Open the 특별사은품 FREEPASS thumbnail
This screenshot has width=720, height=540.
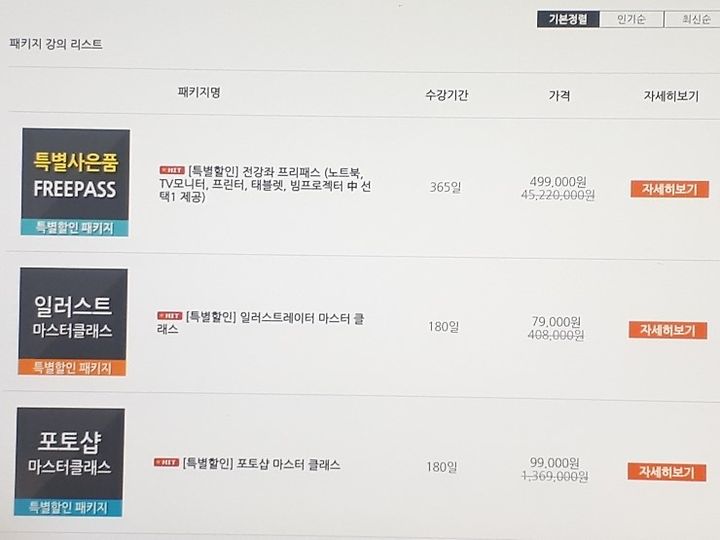(x=75, y=182)
